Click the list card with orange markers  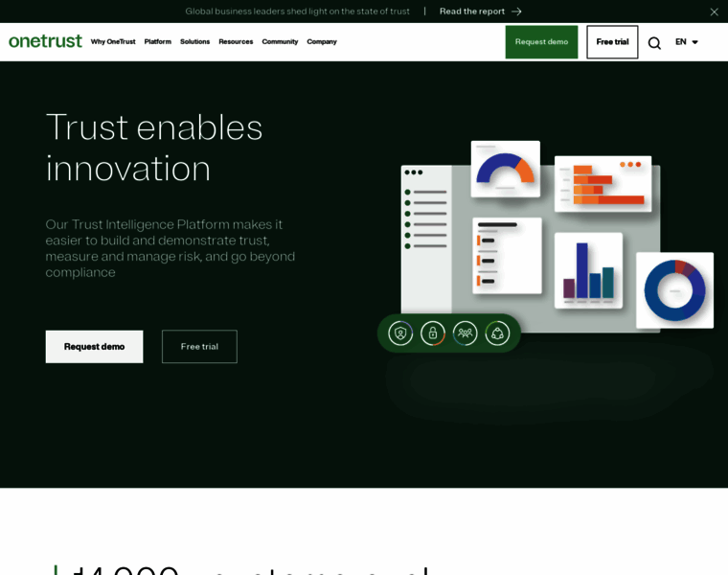507,256
